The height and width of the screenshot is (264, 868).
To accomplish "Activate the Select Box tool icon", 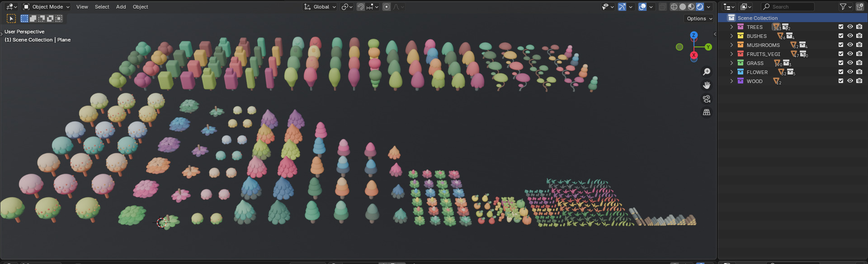I will pyautogui.click(x=11, y=19).
